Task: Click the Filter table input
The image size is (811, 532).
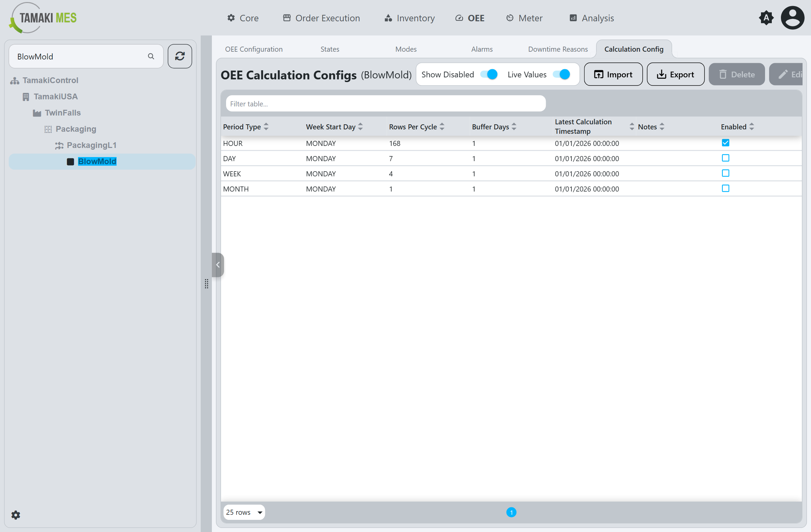Action: tap(386, 104)
